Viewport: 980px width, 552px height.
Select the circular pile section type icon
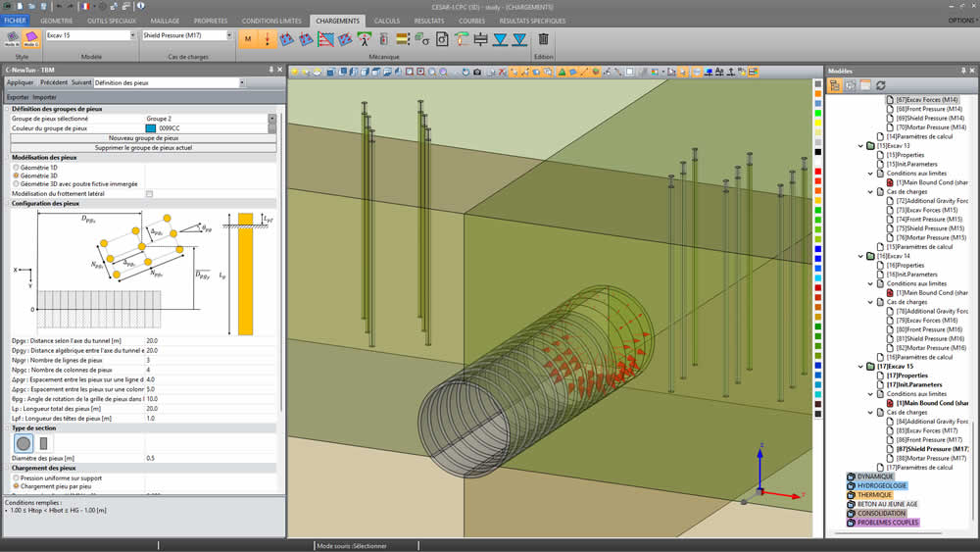(x=24, y=443)
